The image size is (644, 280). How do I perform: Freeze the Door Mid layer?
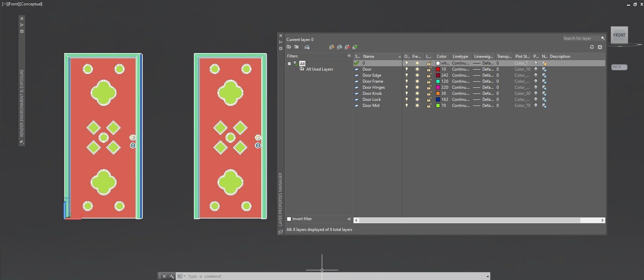(417, 106)
